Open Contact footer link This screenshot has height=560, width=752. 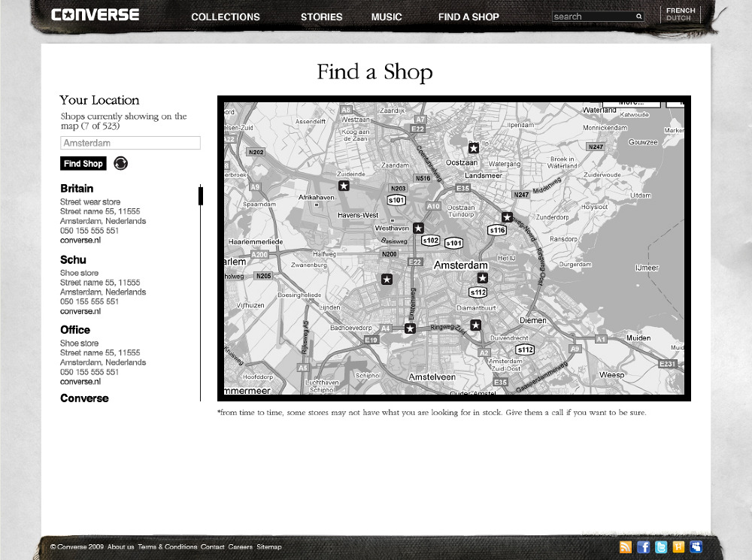coord(213,547)
